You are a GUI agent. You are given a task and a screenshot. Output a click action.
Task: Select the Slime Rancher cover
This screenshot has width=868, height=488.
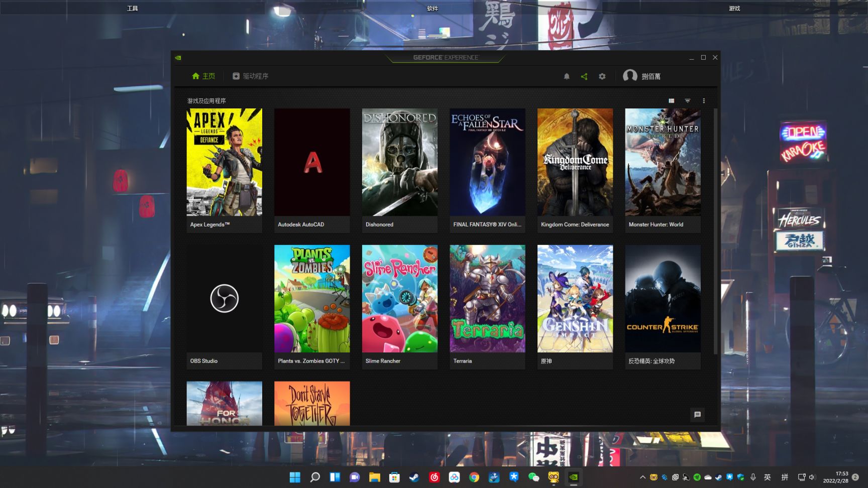point(400,299)
